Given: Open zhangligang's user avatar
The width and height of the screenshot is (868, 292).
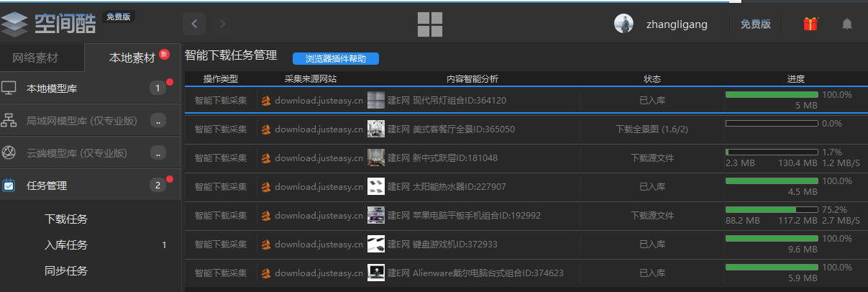Looking at the screenshot, I should pos(624,24).
